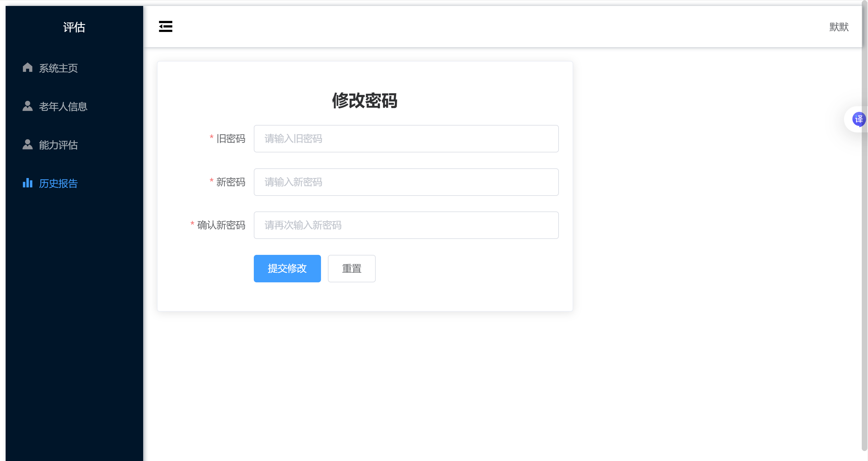868x461 pixels.
Task: Focus the 确认新密码 confirmation field
Action: coord(406,225)
